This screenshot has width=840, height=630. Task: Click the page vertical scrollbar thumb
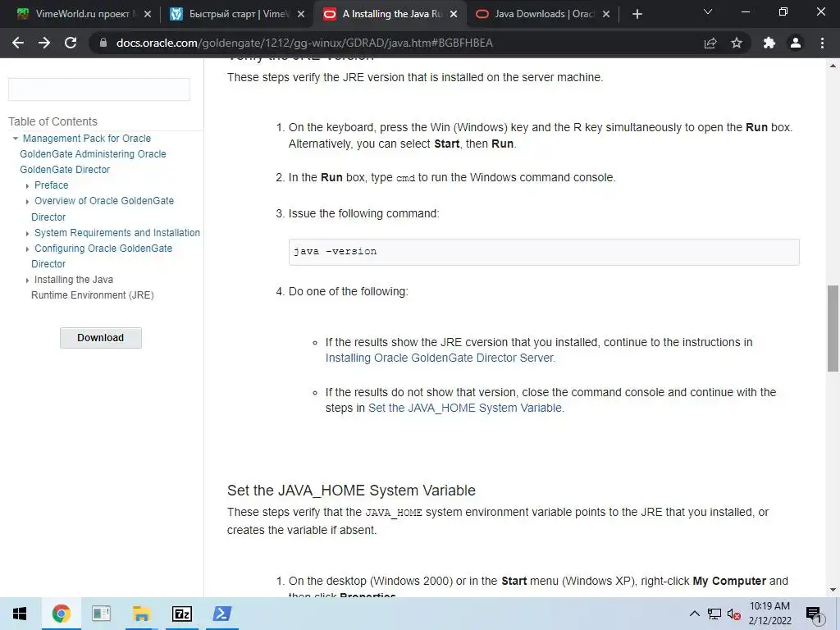(833, 328)
